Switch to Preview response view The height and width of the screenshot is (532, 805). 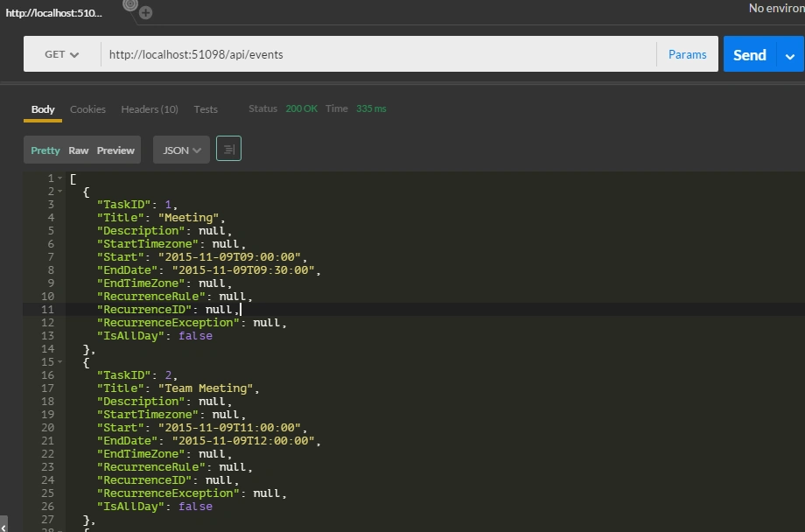(115, 150)
